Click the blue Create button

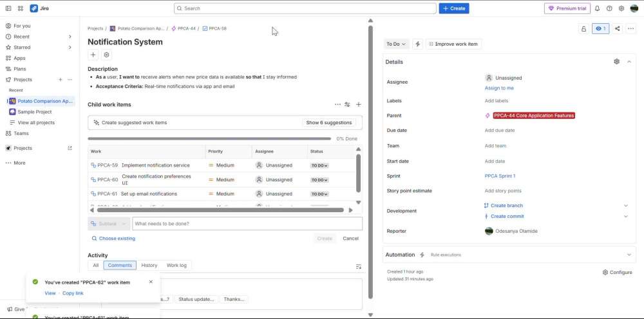click(x=454, y=8)
